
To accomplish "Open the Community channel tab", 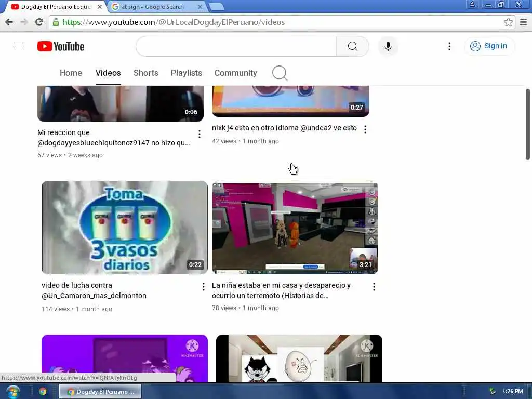I will [x=236, y=73].
